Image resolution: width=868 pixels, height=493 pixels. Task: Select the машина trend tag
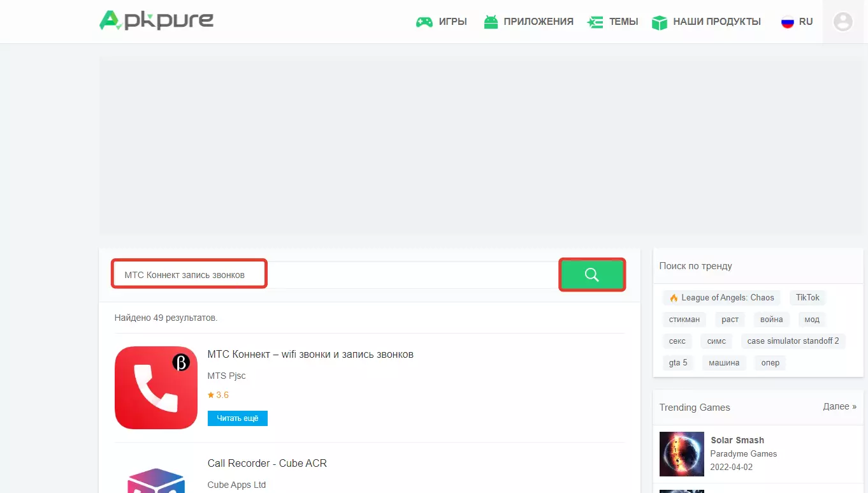(724, 363)
